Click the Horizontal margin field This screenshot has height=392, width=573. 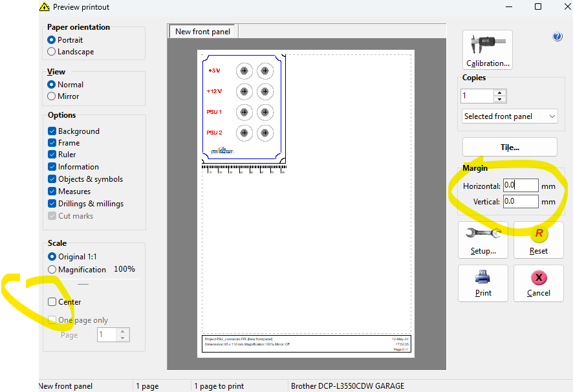pos(521,185)
